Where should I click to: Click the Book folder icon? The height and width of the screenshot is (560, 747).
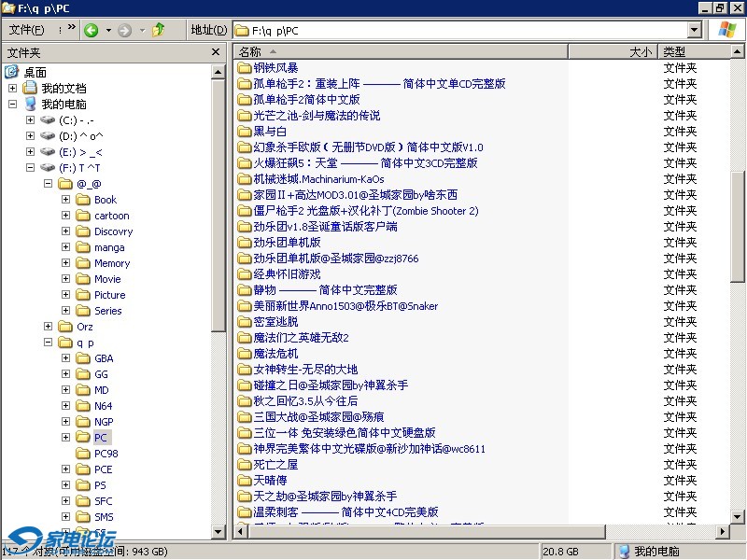(x=83, y=200)
